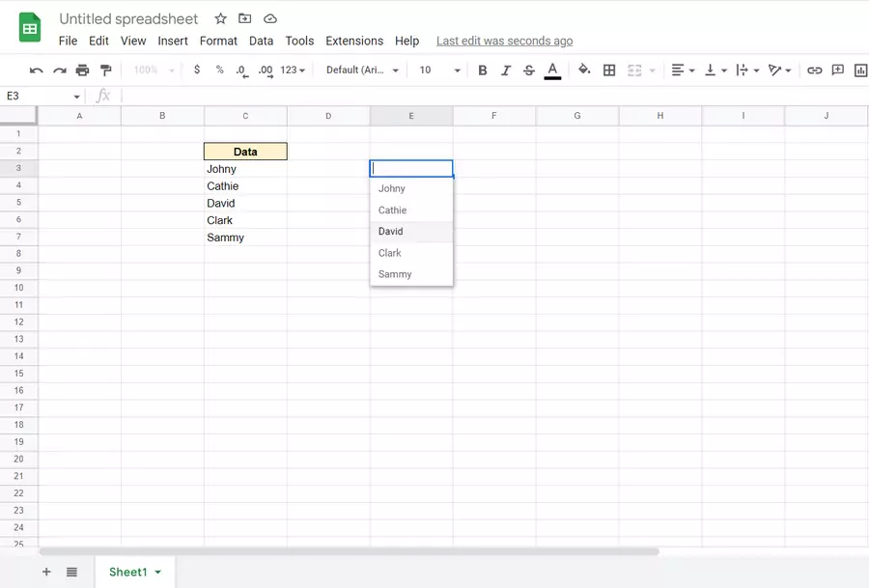
Task: Select all cells corner button
Action: 18,115
